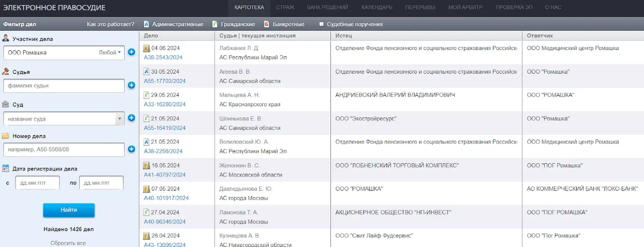
Task: Click the case type icon for A55-16419/2024
Action: click(x=146, y=118)
